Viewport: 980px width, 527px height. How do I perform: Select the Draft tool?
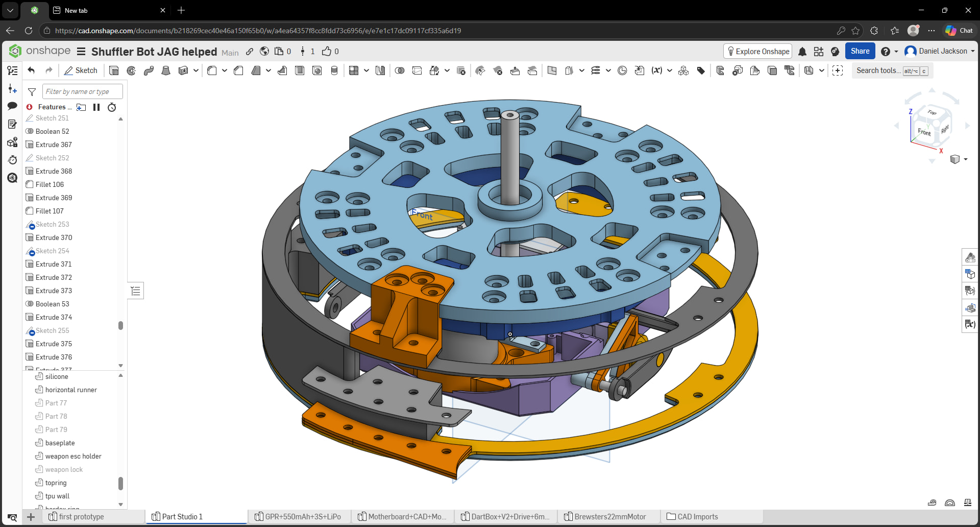(x=256, y=70)
